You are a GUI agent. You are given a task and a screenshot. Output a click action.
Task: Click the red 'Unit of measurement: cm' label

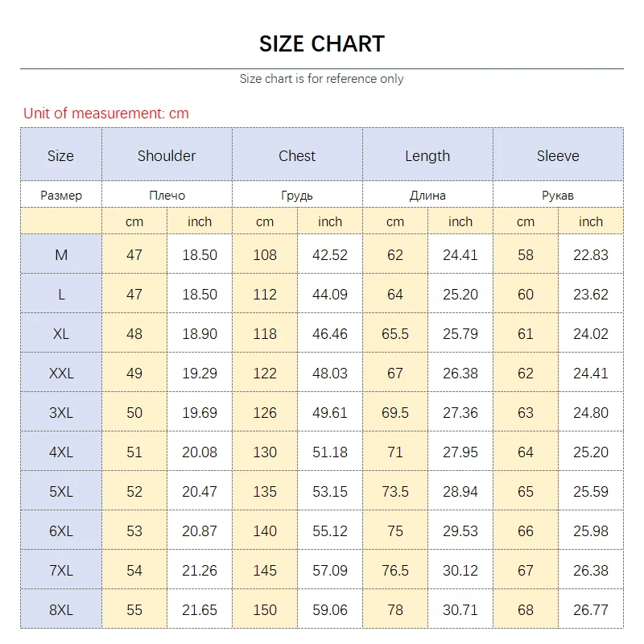(106, 114)
